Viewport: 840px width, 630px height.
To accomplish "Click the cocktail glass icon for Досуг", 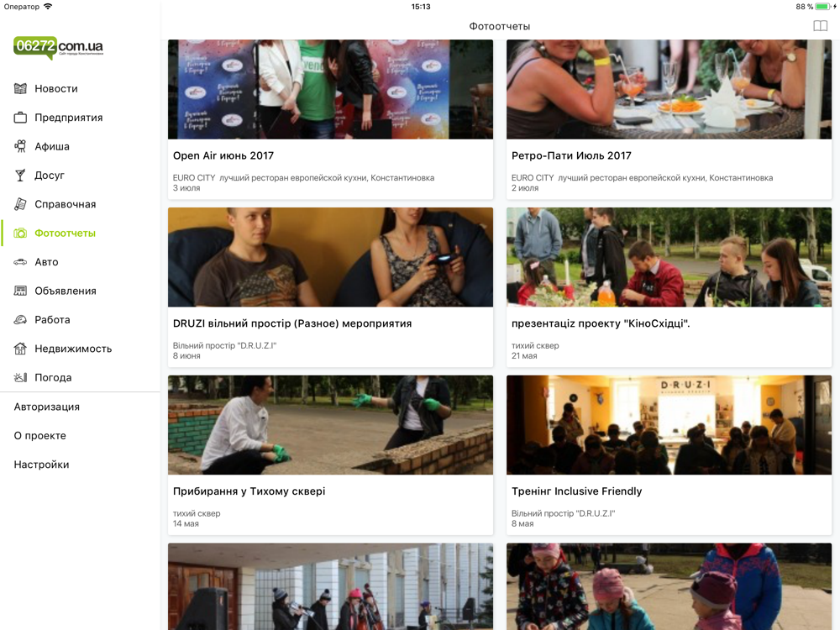I will 20,176.
